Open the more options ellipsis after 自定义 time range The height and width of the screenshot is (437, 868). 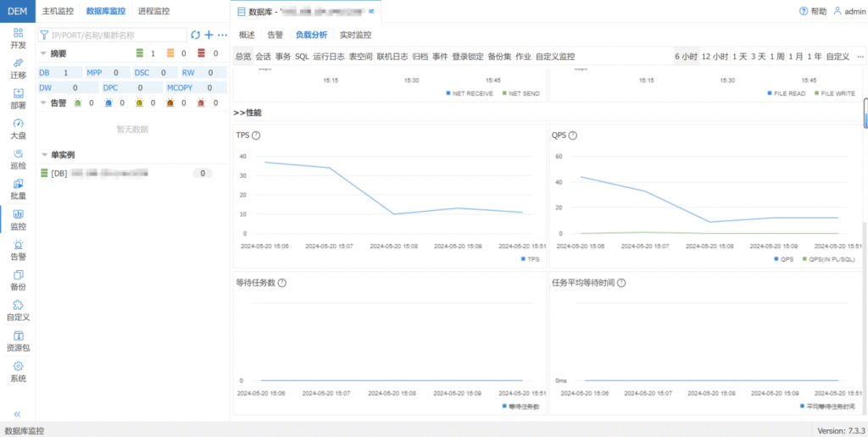[859, 56]
